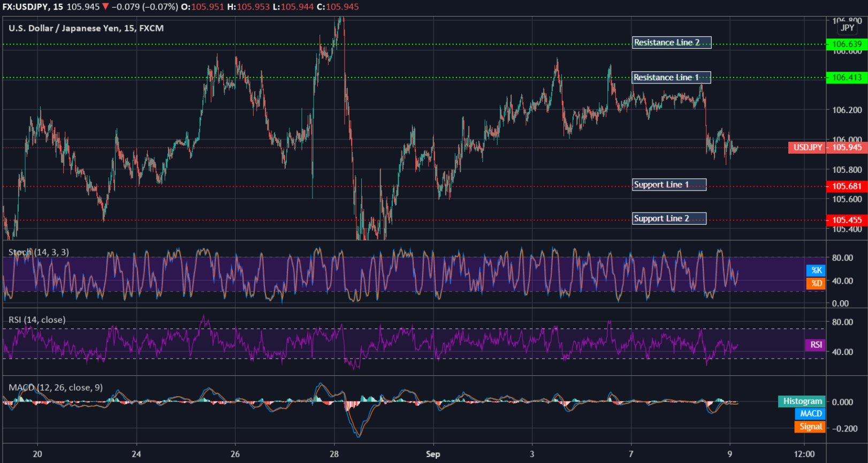Click the 24 date on time axis
This screenshot has height=463, width=868.
136,454
